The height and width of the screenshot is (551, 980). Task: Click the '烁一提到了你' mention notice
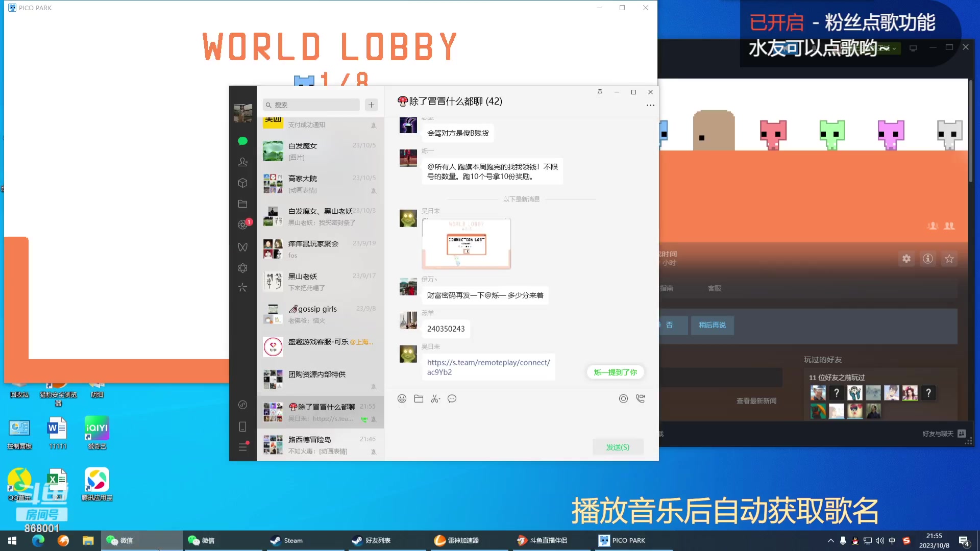[615, 372]
